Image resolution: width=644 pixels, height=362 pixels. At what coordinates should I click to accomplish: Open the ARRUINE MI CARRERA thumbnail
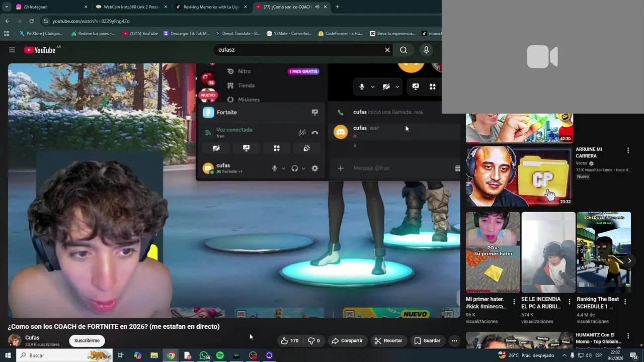pos(519,176)
